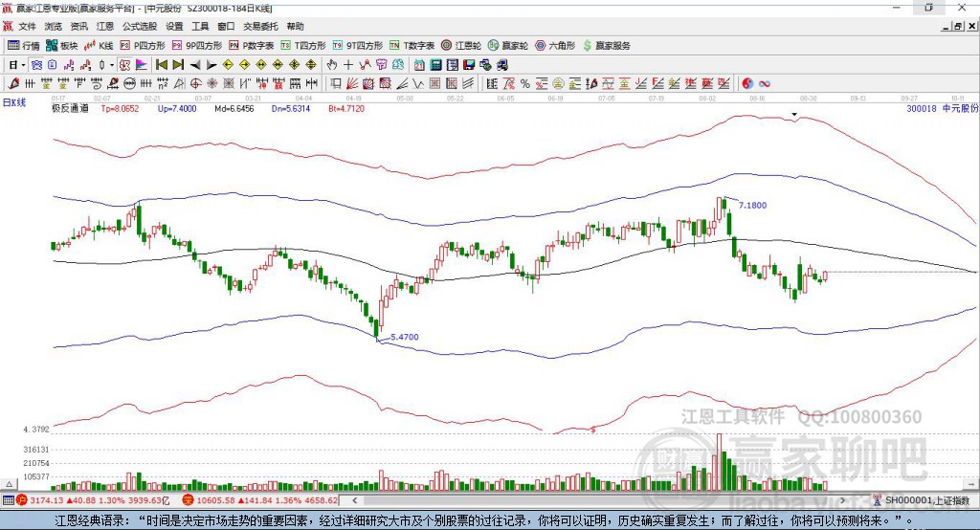The height and width of the screenshot is (530, 980).
Task: Click the Up=7.4000 value
Action: (177, 109)
